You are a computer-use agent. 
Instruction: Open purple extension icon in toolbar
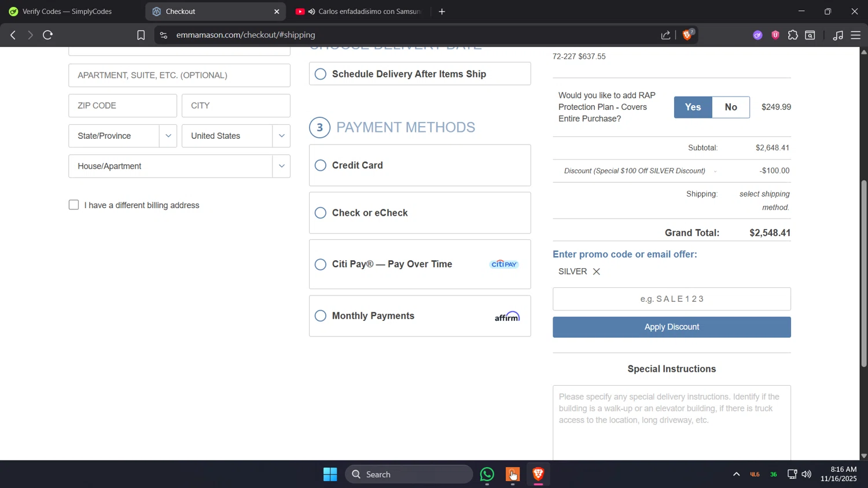[x=757, y=35]
